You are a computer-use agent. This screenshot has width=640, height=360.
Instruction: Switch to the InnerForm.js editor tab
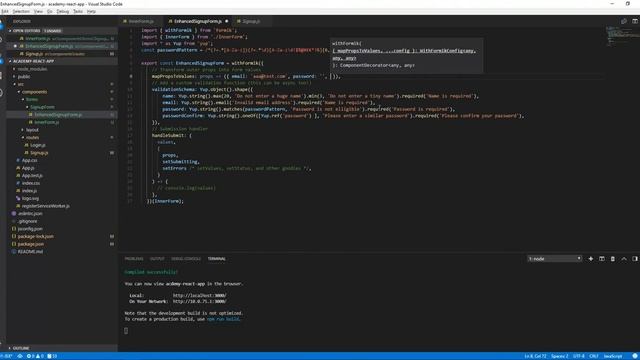[x=141, y=21]
